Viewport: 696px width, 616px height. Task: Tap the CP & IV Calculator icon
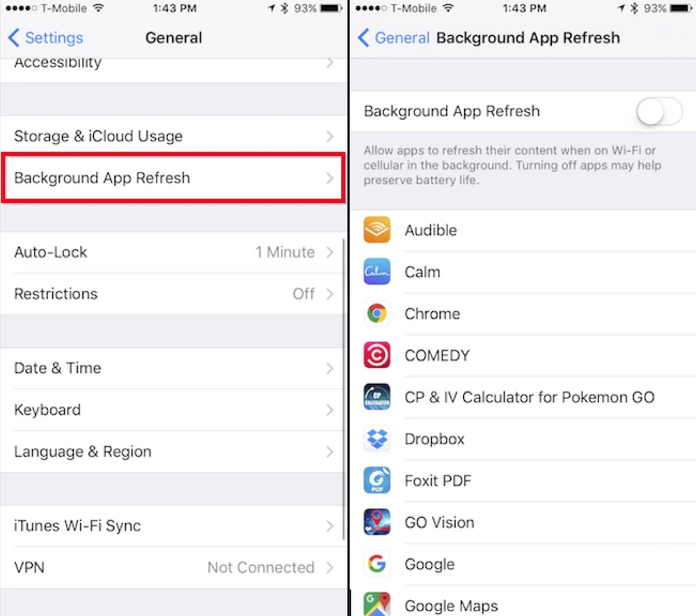click(377, 397)
